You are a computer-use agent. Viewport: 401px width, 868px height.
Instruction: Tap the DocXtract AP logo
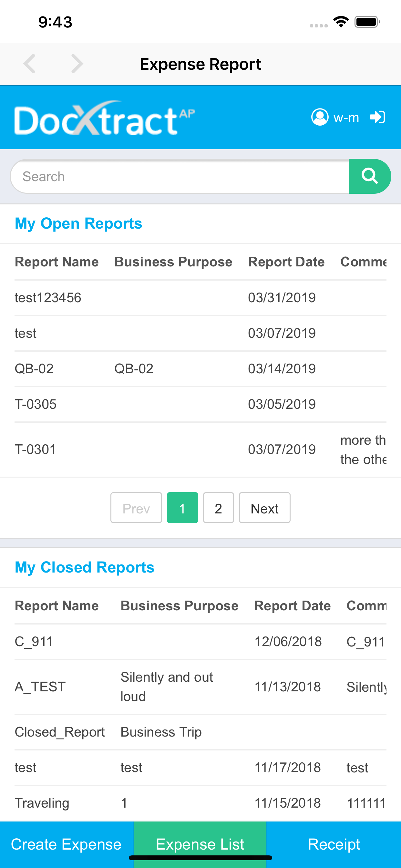(105, 118)
